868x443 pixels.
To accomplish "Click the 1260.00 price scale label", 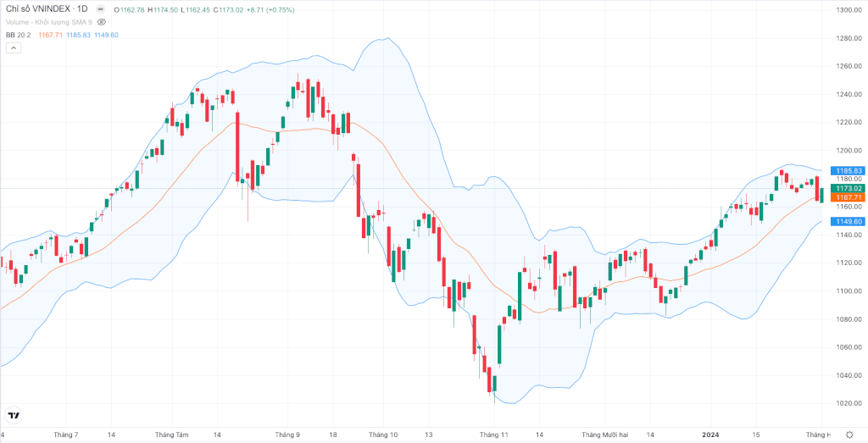I will click(x=849, y=66).
